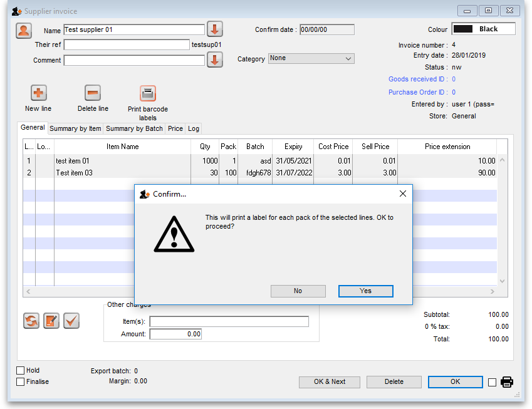Click the supplier contact person icon
Image resolution: width=532 pixels, height=409 pixels.
click(x=24, y=30)
